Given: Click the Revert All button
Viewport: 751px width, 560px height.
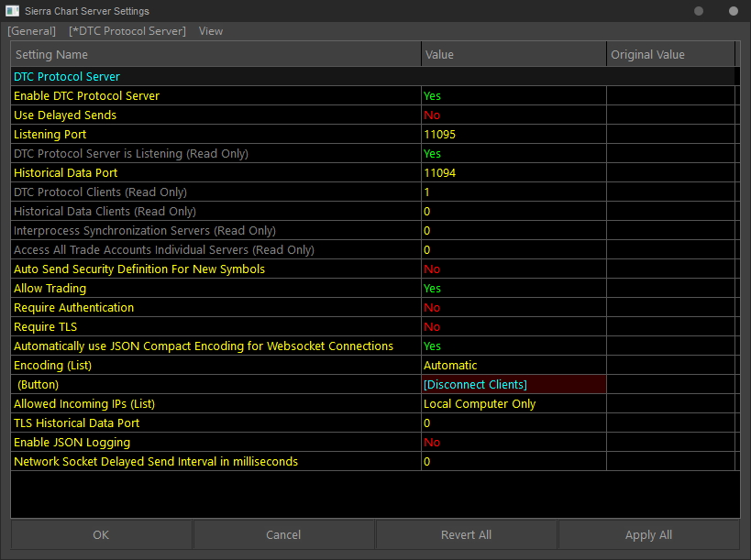Looking at the screenshot, I should 466,534.
